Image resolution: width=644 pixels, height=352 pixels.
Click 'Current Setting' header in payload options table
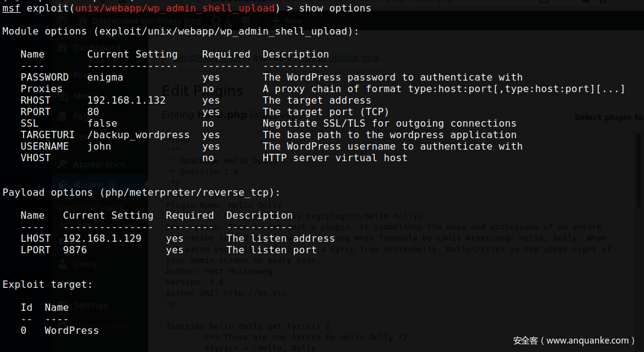[x=108, y=216]
